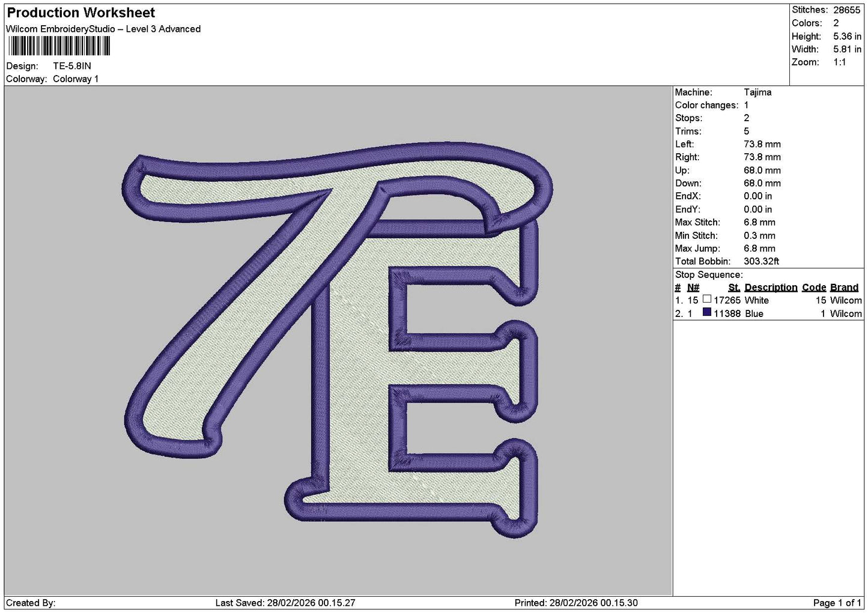This screenshot has width=868, height=613.
Task: Click the Right value 73.8 mm
Action: pyautogui.click(x=762, y=157)
